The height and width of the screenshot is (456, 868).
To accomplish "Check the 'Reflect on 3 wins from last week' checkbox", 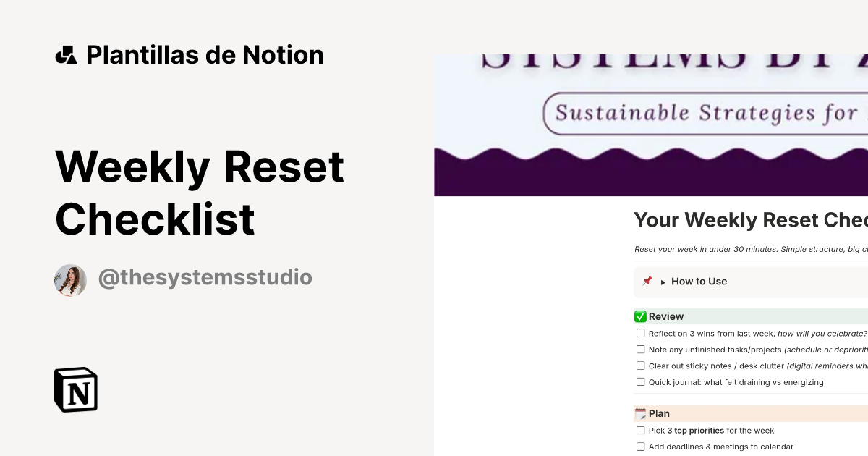I will 640,333.
